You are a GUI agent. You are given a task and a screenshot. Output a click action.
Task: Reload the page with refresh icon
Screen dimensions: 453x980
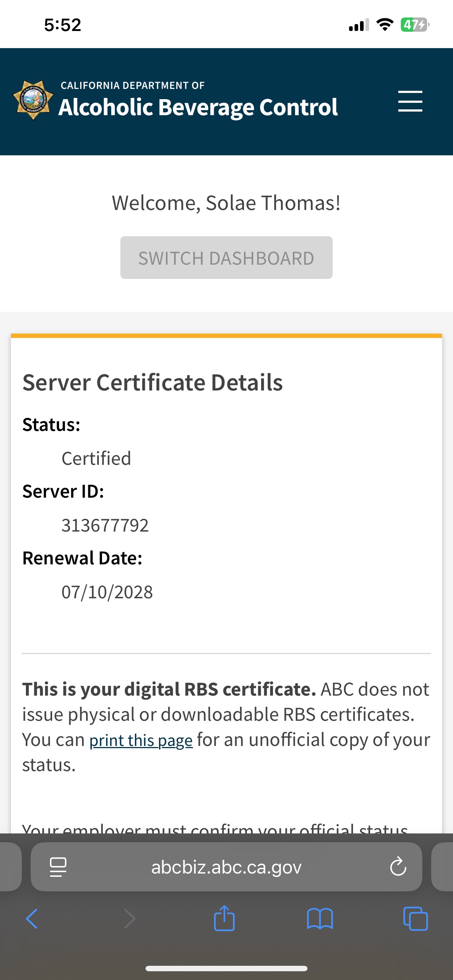398,867
